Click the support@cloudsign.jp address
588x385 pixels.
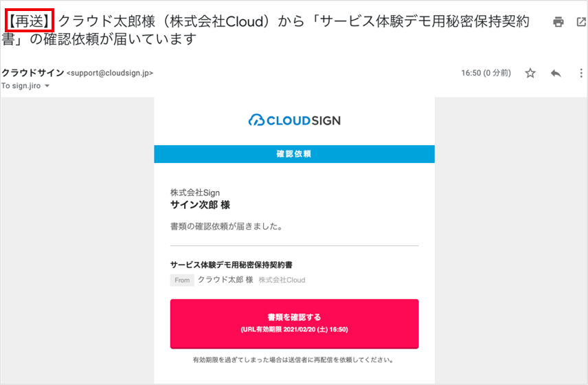(x=110, y=73)
